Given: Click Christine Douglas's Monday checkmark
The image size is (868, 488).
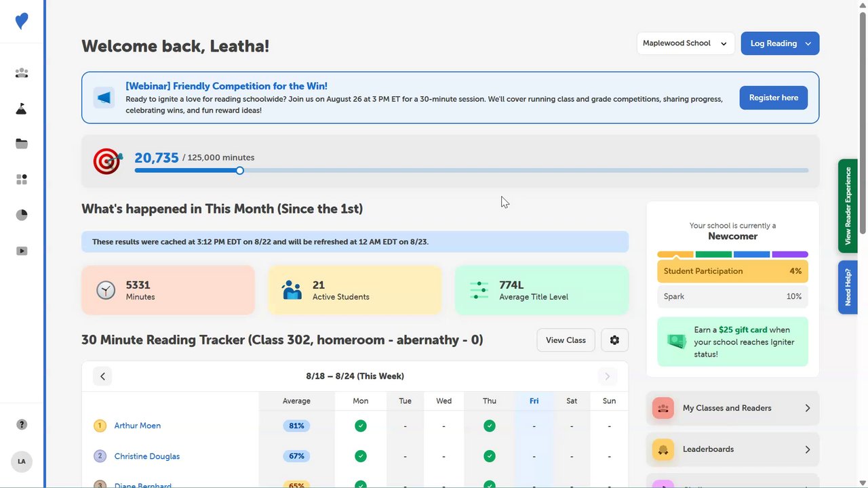Looking at the screenshot, I should (361, 456).
